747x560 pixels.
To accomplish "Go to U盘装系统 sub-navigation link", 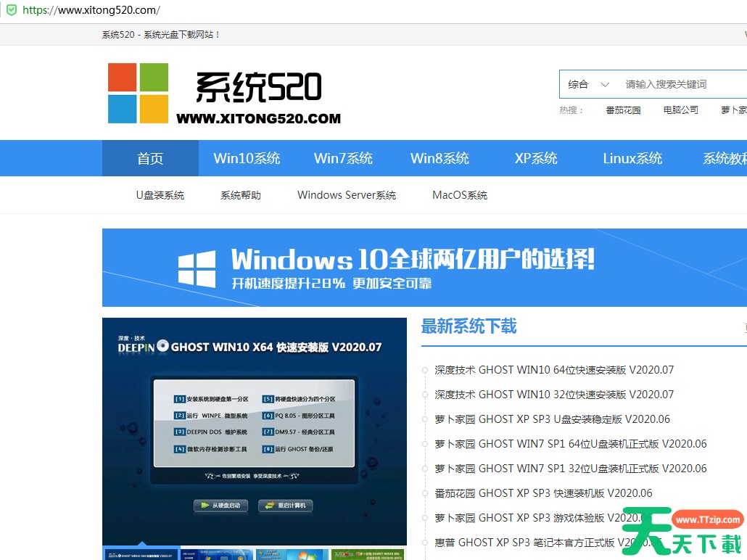I will pos(160,195).
